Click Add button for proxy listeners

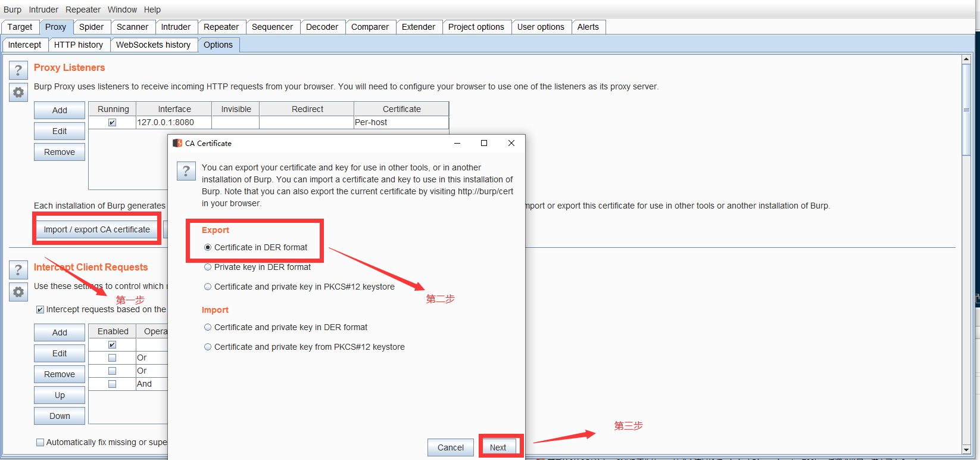pyautogui.click(x=60, y=110)
